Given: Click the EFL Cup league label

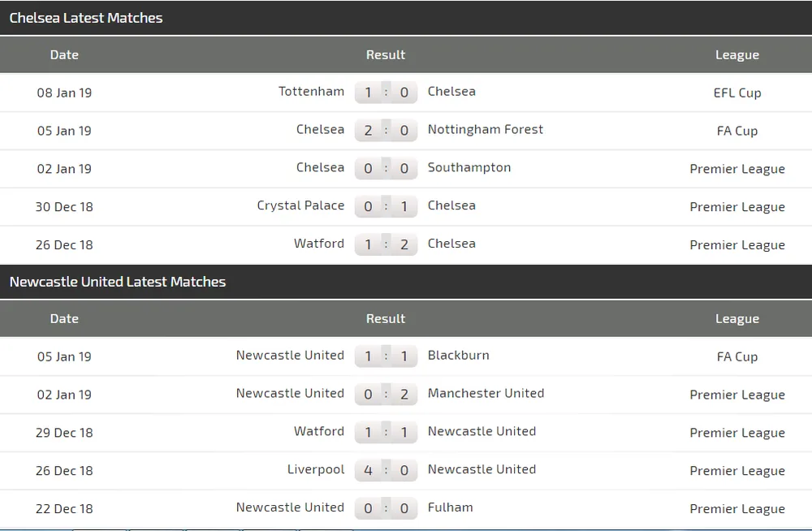Looking at the screenshot, I should click(737, 93).
